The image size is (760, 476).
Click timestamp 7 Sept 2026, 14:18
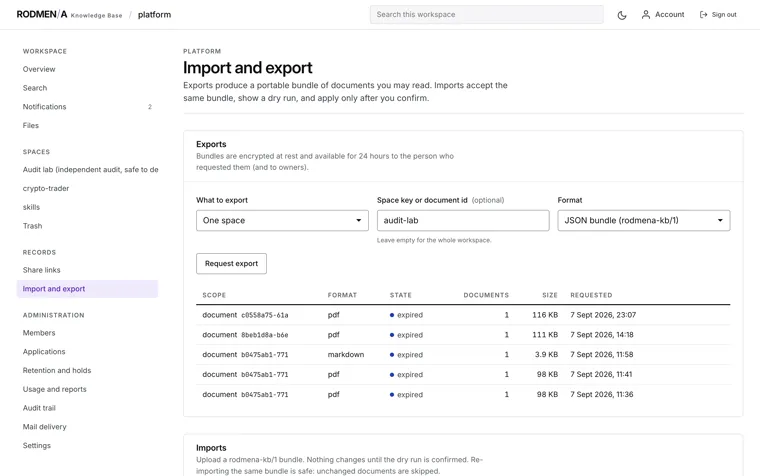coord(602,335)
